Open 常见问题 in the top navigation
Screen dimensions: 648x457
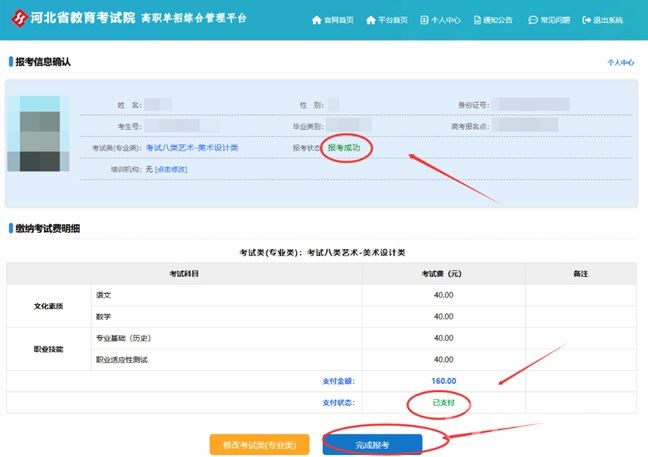tap(555, 20)
